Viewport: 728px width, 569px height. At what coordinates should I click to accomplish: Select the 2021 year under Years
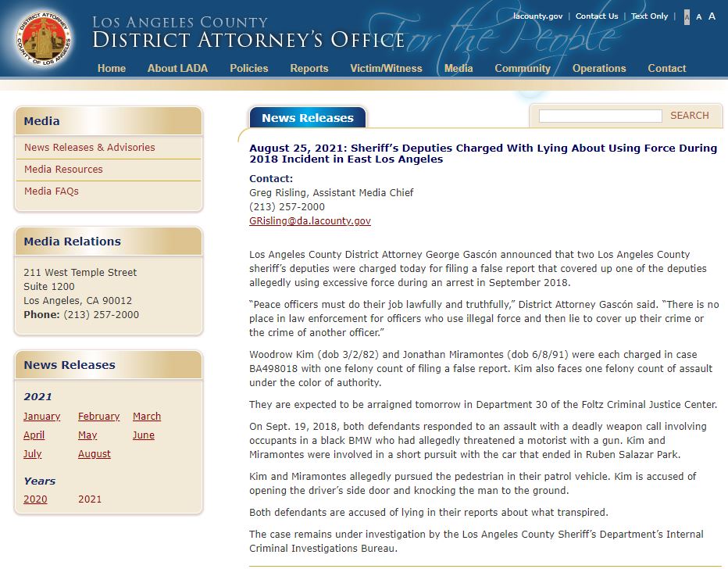90,499
